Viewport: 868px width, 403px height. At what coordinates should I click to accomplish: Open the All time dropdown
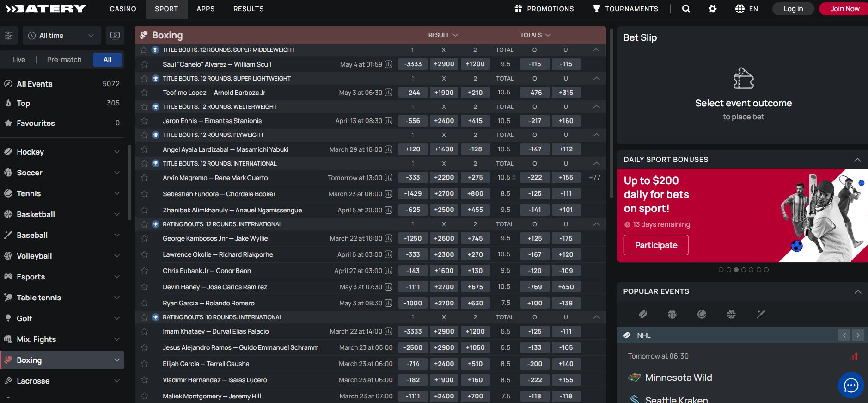[61, 36]
